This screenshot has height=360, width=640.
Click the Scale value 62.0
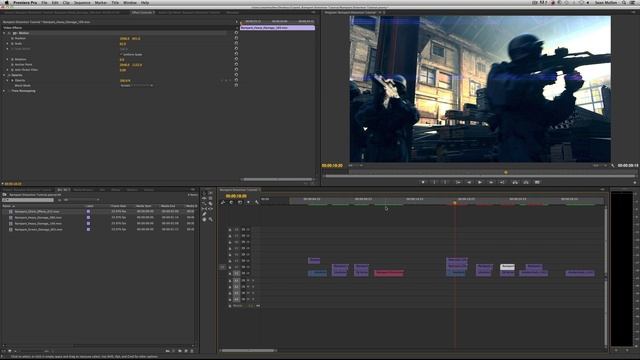123,44
